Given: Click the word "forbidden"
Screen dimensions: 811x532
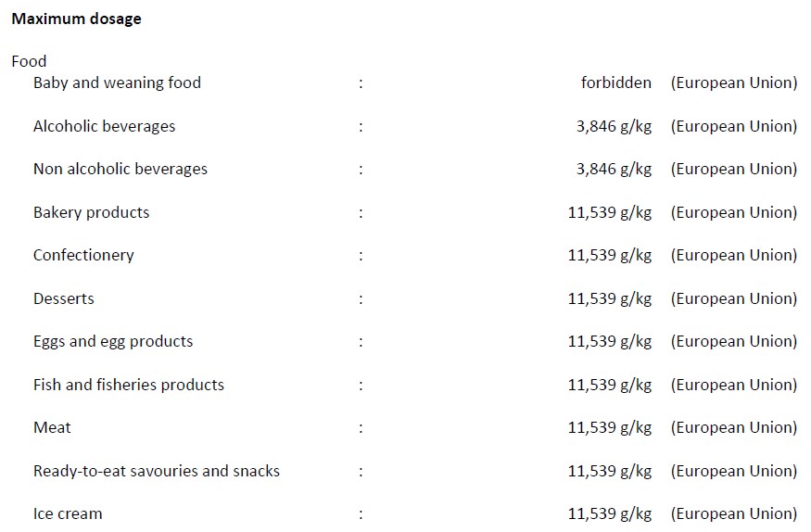Looking at the screenshot, I should (x=615, y=82).
